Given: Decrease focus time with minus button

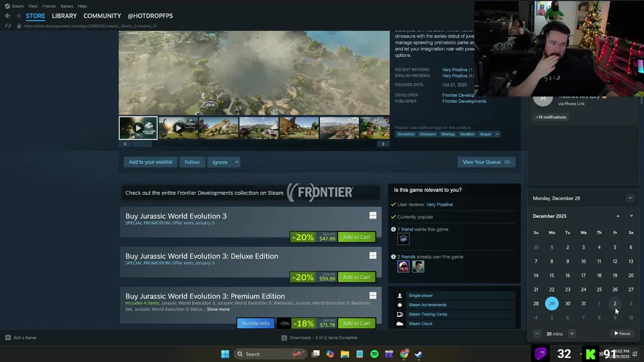Looking at the screenshot, I should 536,334.
